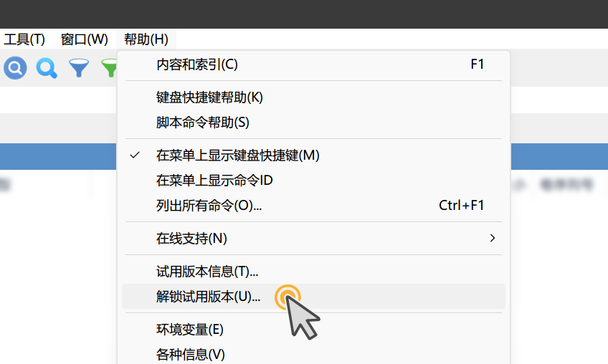608x364 pixels.
Task: Close the 帮助(H) menu from menu bar
Action: point(146,39)
